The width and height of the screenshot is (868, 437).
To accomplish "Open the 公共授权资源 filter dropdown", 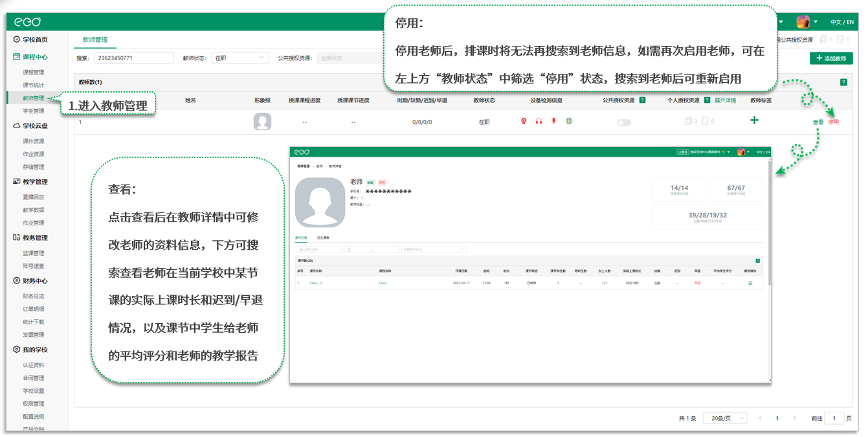I will (350, 58).
